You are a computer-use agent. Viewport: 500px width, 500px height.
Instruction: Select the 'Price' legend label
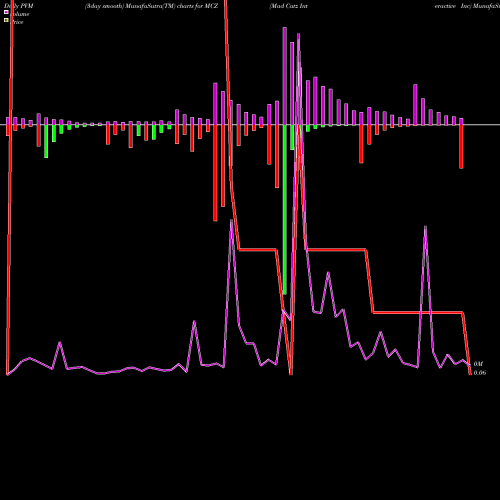point(17,22)
